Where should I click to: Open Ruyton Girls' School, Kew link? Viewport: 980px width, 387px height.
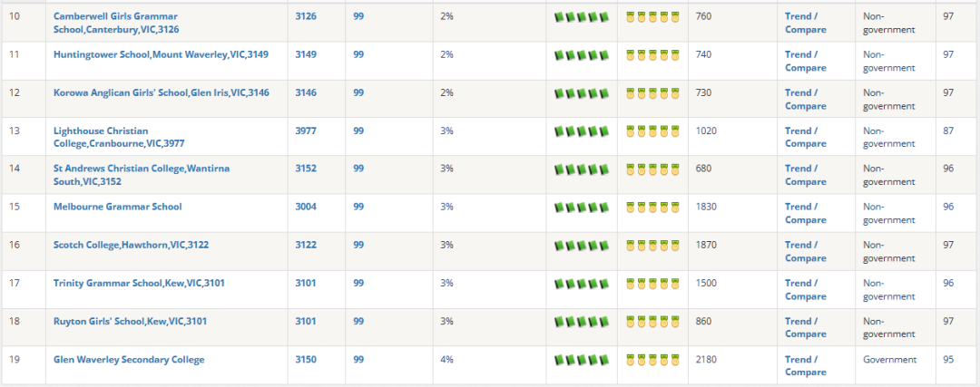[130, 322]
